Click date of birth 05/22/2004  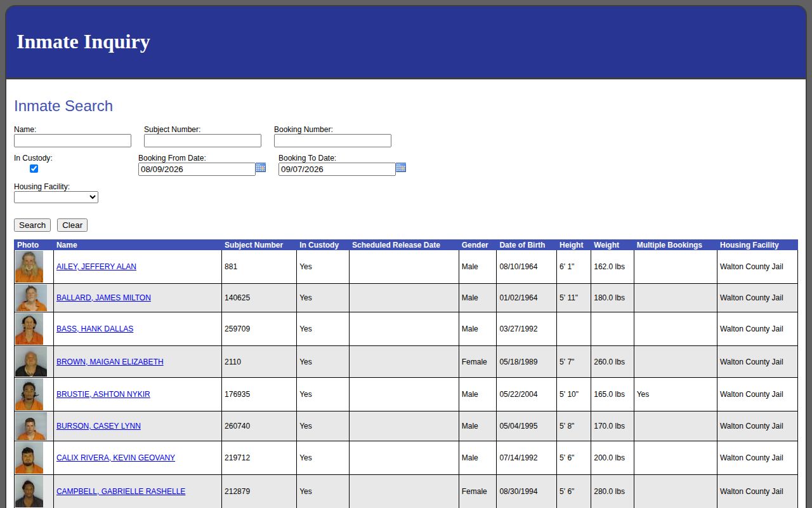point(518,394)
